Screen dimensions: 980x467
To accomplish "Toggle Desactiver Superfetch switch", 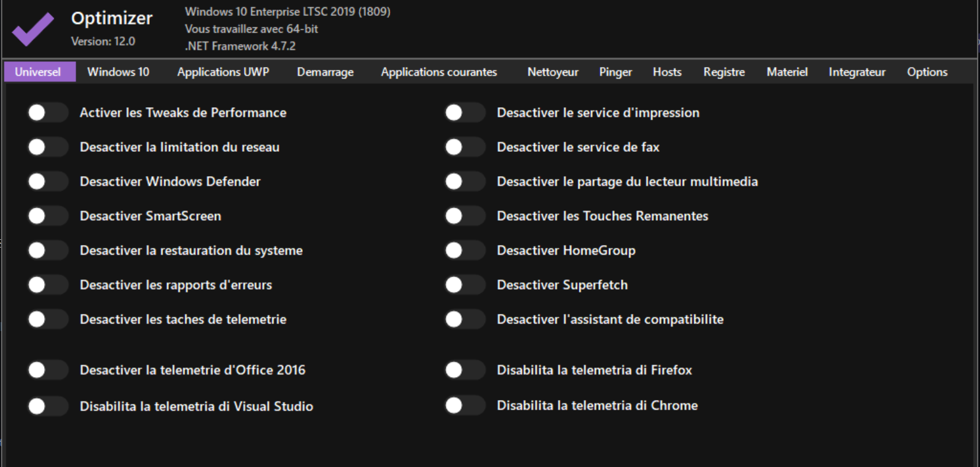I will [x=464, y=285].
